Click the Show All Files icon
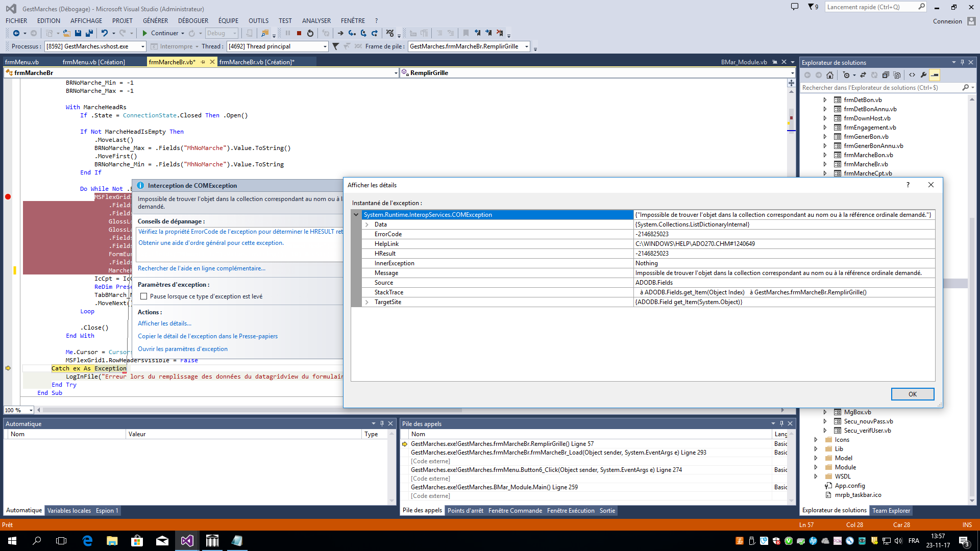 point(897,75)
